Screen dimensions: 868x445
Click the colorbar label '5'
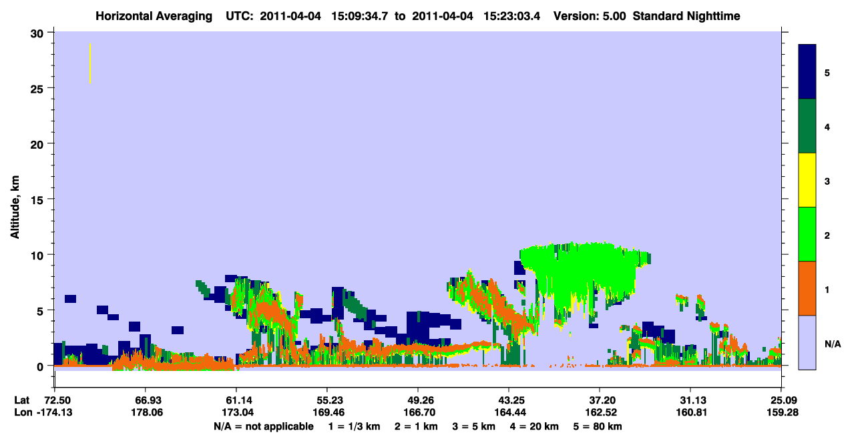coord(827,72)
